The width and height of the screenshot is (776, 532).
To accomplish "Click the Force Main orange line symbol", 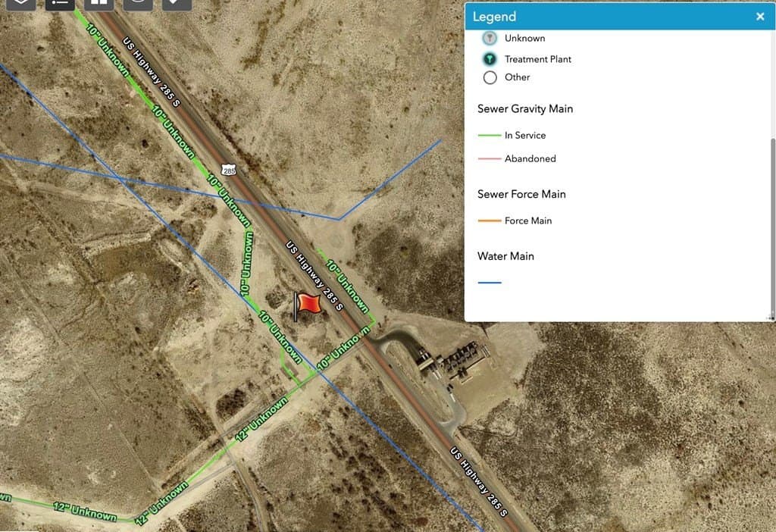I will (x=489, y=221).
